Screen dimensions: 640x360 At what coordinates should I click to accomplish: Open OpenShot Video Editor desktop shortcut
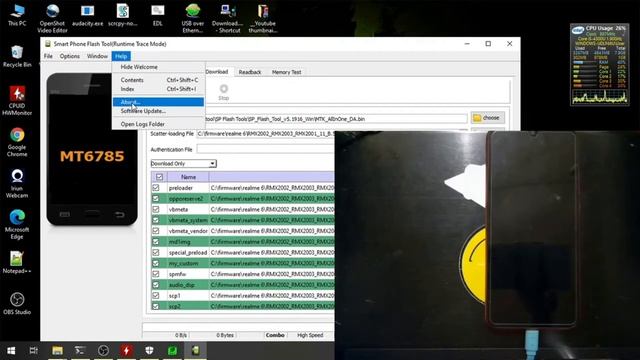coord(52,18)
